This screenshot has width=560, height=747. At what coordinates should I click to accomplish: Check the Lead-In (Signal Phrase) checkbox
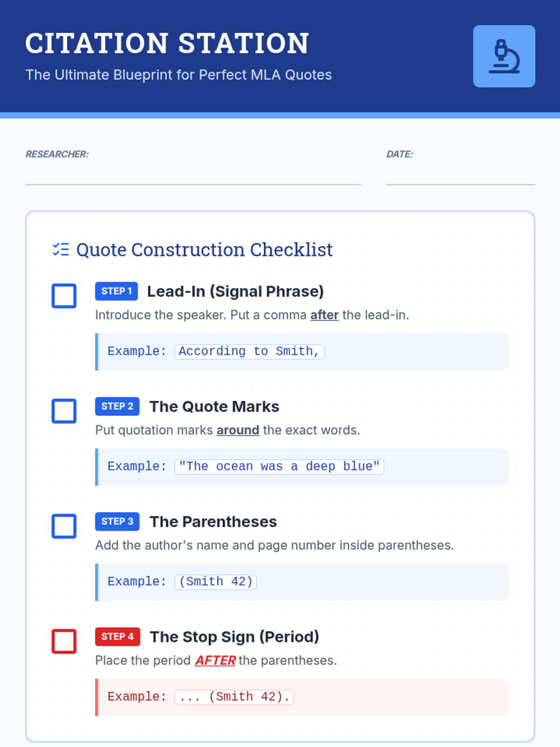point(64,296)
